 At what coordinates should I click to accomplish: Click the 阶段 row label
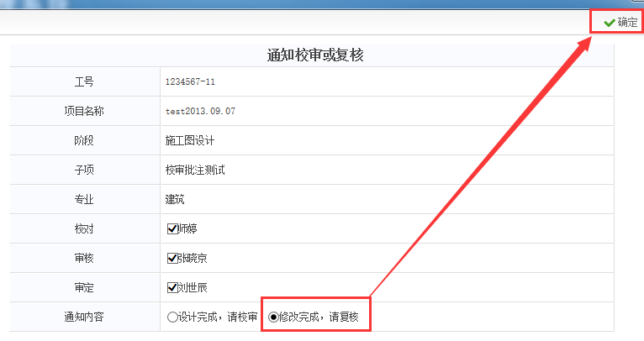pos(84,140)
